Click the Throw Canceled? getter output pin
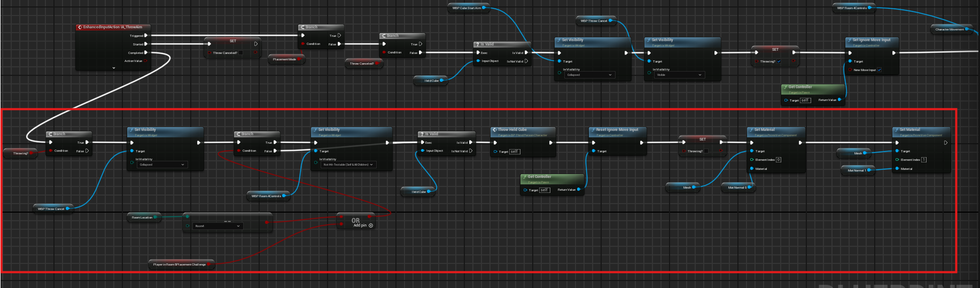The width and height of the screenshot is (980, 288). click(377, 64)
